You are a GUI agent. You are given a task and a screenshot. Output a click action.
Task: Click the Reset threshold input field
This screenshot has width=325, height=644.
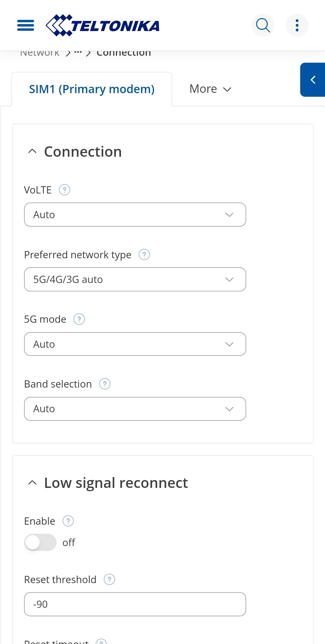[135, 604]
